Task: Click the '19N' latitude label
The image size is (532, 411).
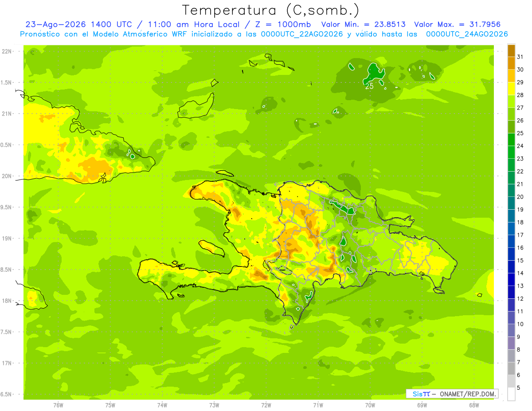Action: pos(7,239)
